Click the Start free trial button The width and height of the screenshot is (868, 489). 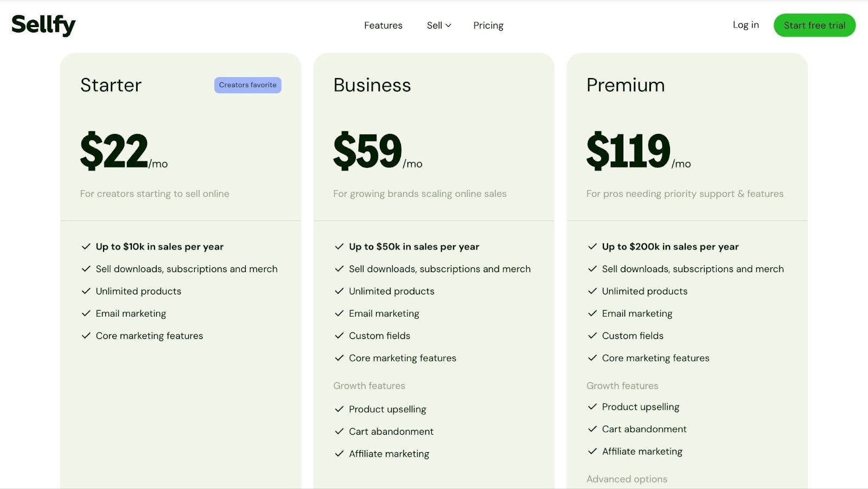click(x=814, y=25)
